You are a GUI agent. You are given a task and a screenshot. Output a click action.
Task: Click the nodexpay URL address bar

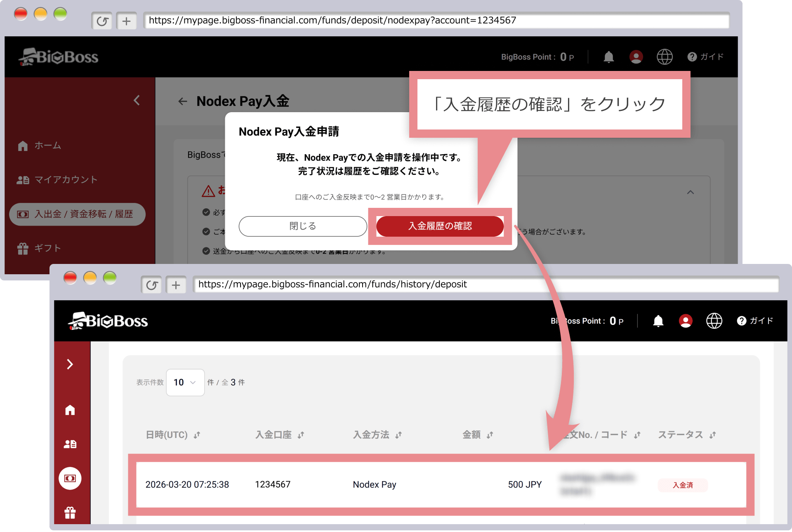pos(436,20)
